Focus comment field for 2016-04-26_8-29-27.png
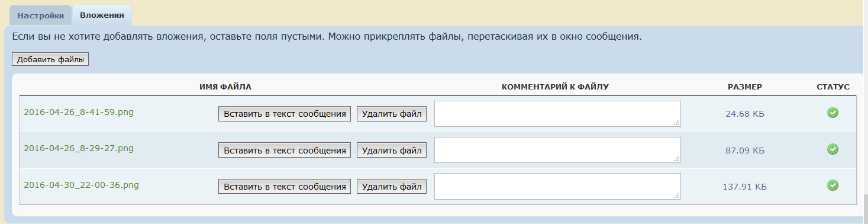 557,150
